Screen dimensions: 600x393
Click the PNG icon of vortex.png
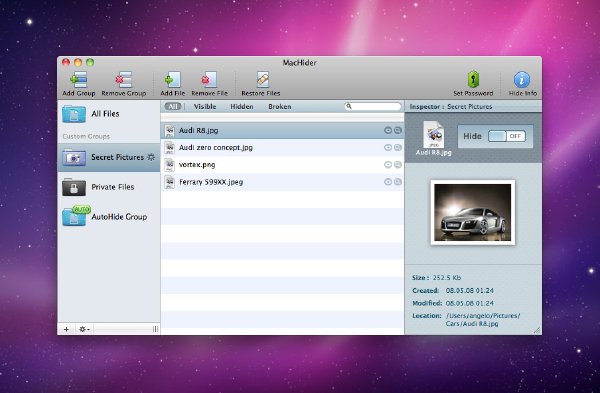[x=169, y=165]
